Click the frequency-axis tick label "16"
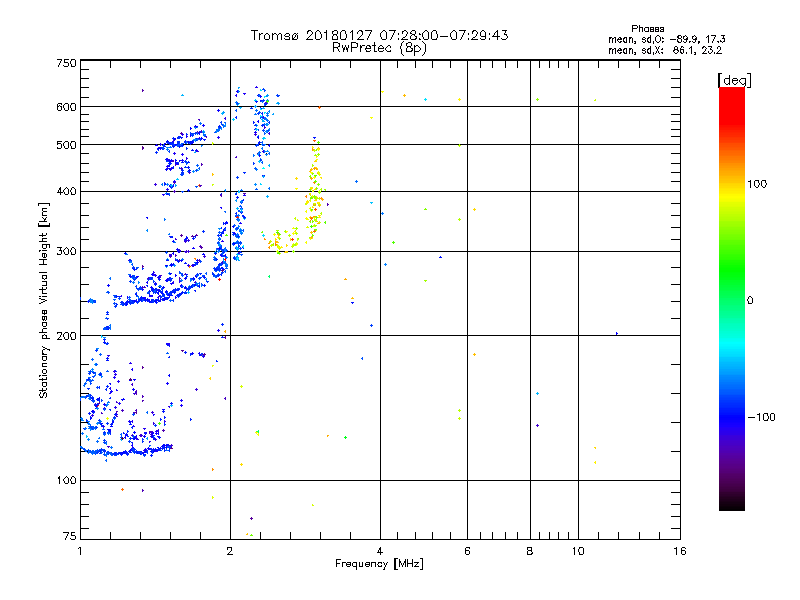The width and height of the screenshot is (800, 600). point(680,551)
